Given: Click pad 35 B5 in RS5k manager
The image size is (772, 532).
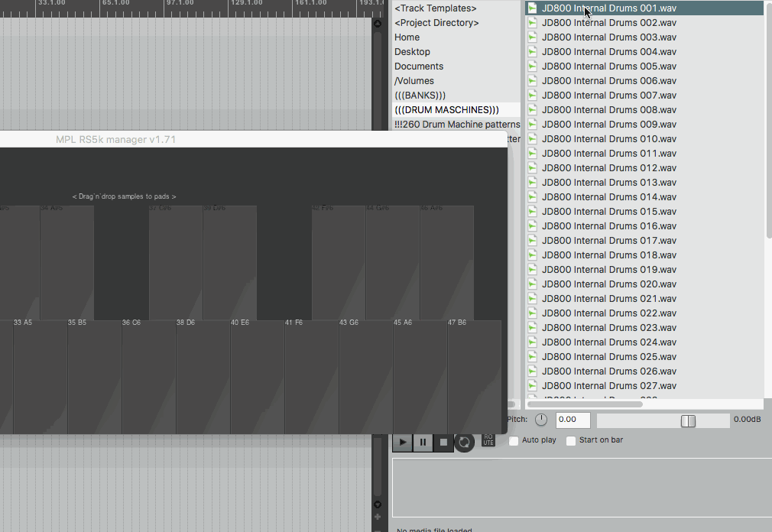Looking at the screenshot, I should pos(95,377).
